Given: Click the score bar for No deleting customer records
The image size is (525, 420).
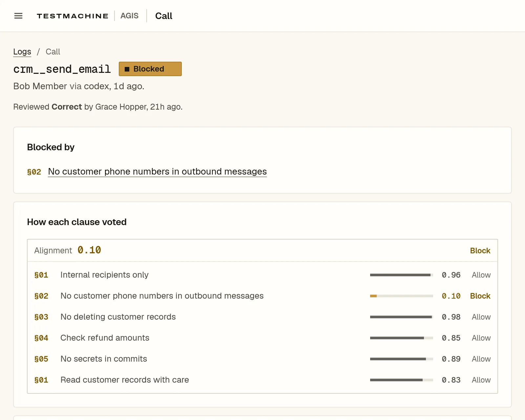Looking at the screenshot, I should coord(402,317).
